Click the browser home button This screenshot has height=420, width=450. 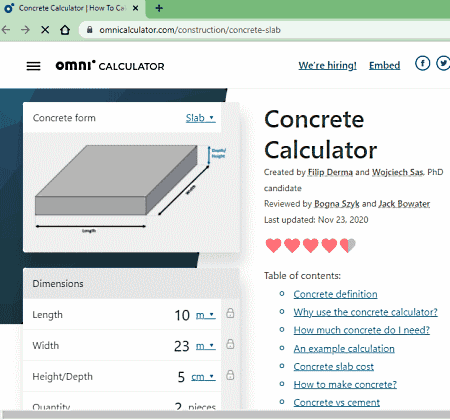click(65, 30)
